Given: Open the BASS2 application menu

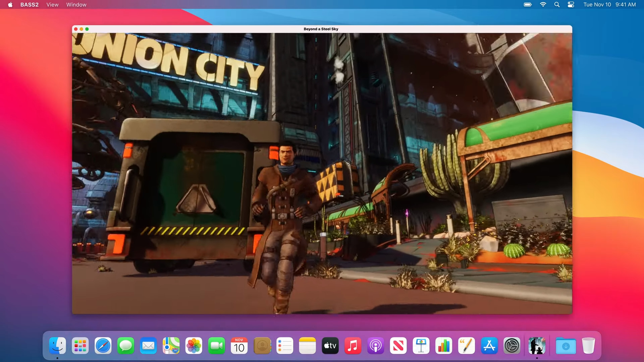Looking at the screenshot, I should (x=30, y=5).
